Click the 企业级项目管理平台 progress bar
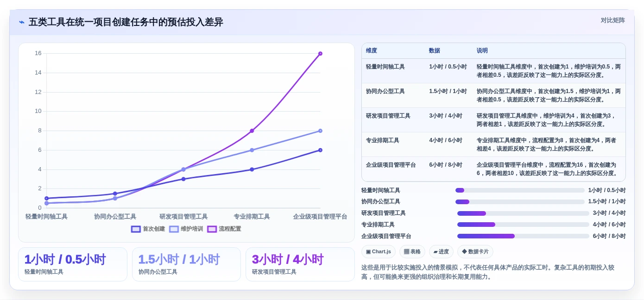Viewport: 644px width, 300px height. (523, 236)
